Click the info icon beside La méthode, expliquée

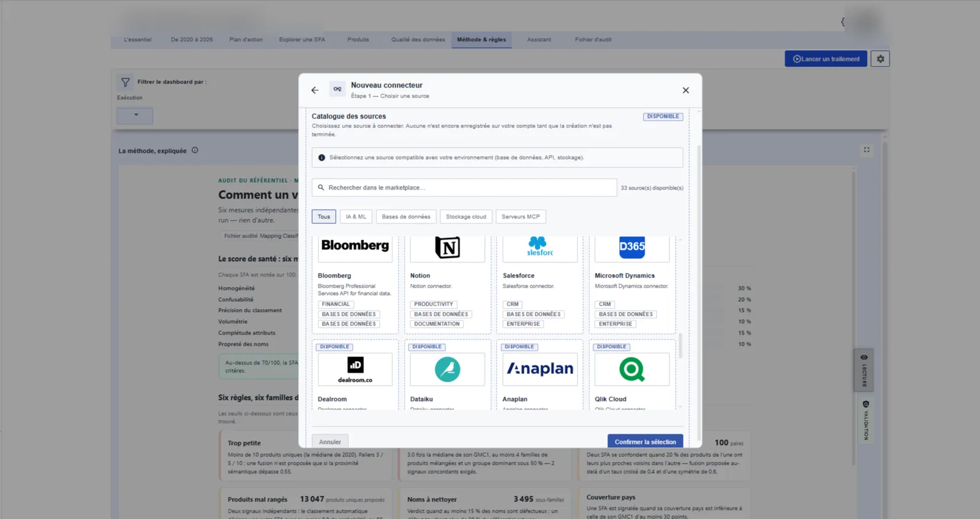click(x=195, y=150)
